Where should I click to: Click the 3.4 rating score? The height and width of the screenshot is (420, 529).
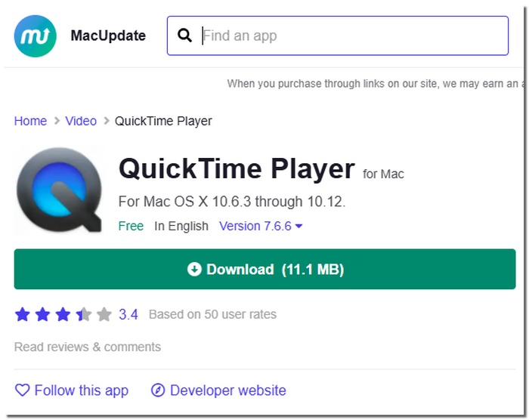tap(128, 314)
